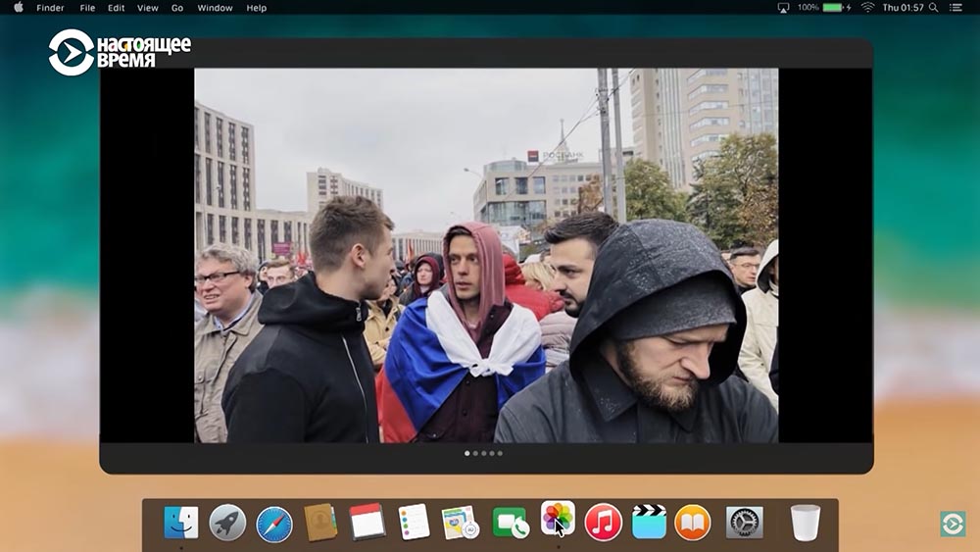Open the View menu

tap(148, 8)
